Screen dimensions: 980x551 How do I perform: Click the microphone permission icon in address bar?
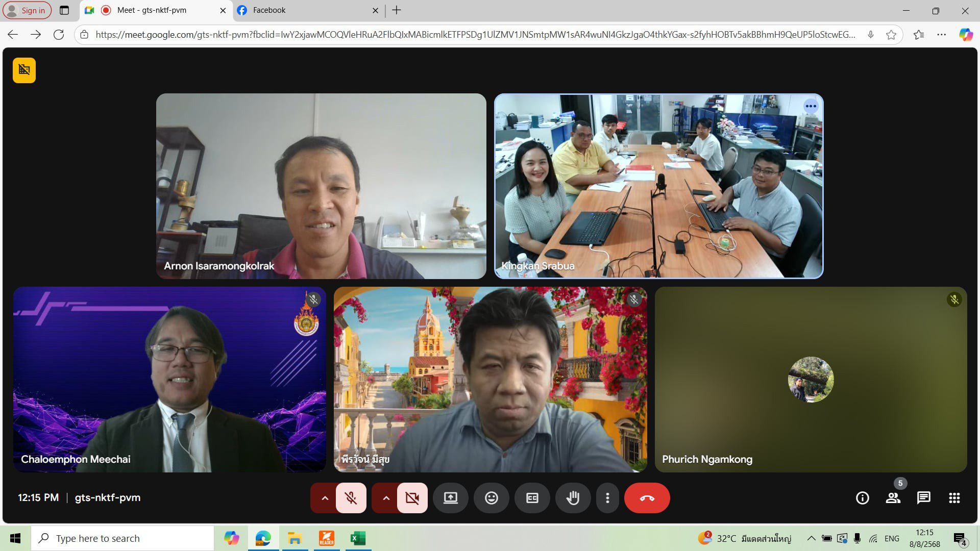tap(871, 34)
